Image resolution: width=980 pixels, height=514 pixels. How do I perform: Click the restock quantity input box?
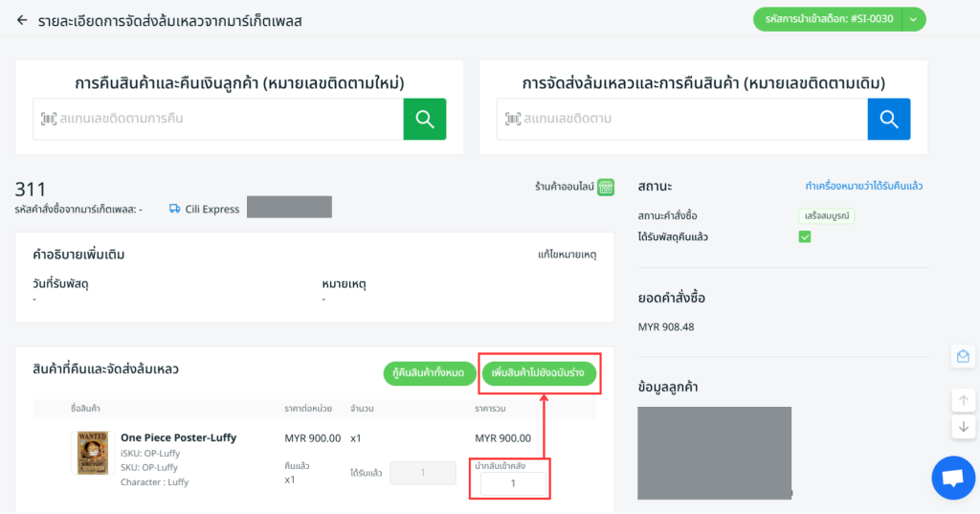pos(513,484)
